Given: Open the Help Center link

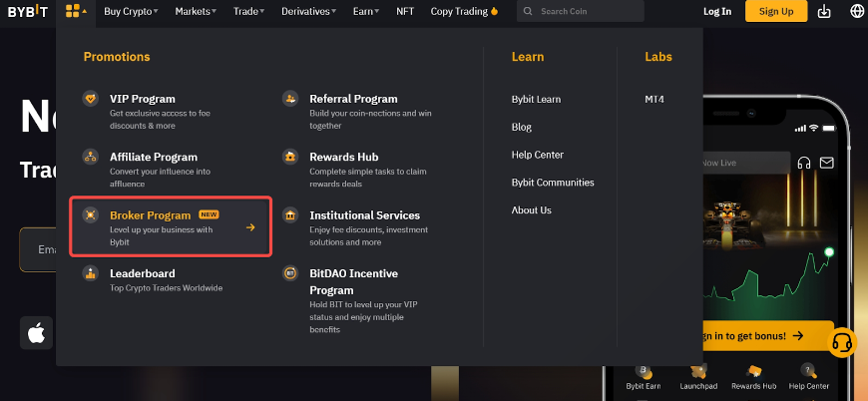Looking at the screenshot, I should tap(537, 155).
